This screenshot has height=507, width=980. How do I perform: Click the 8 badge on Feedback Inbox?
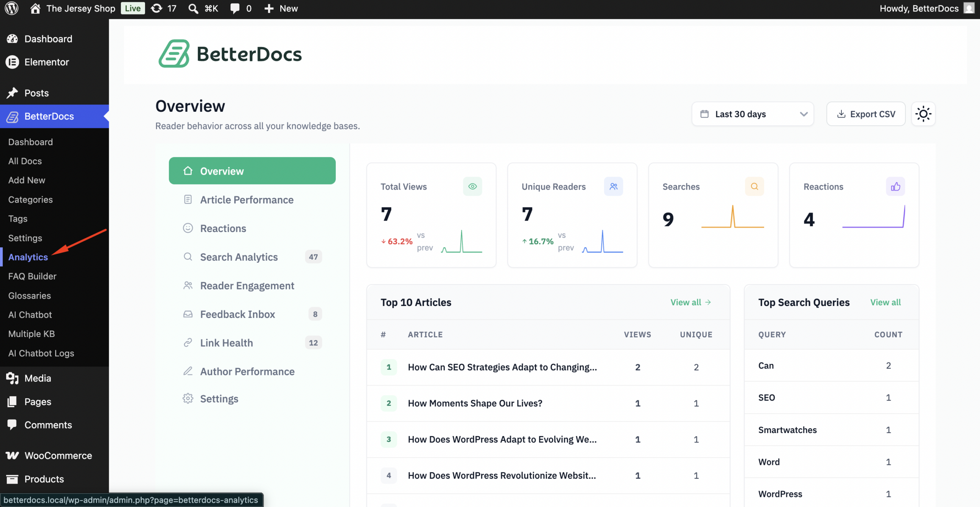point(315,314)
